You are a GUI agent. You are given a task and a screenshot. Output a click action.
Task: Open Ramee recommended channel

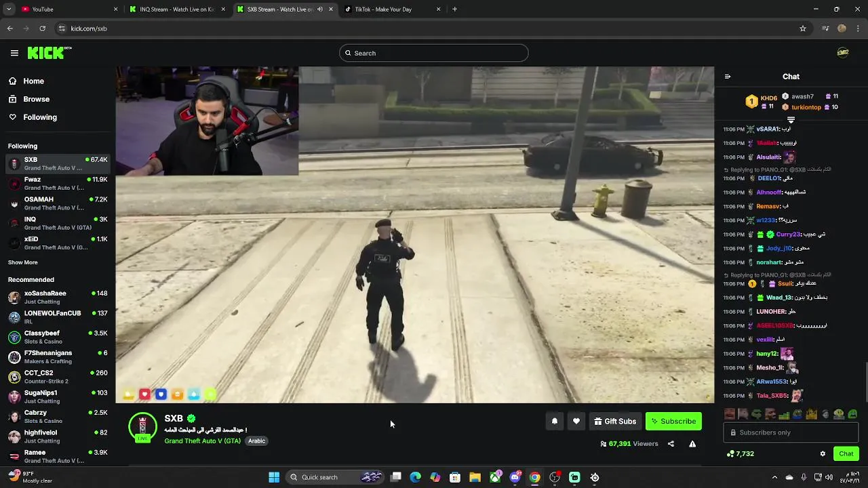point(58,456)
